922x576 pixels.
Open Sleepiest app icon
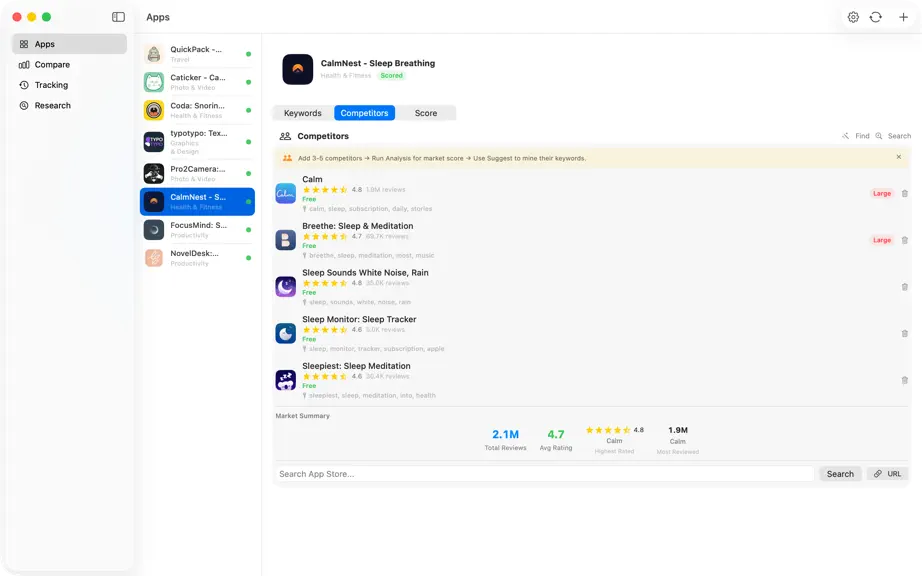[286, 380]
